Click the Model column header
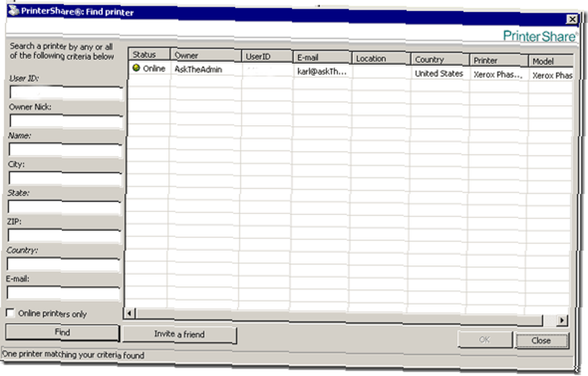Image resolution: width=588 pixels, height=376 pixels. pos(551,61)
